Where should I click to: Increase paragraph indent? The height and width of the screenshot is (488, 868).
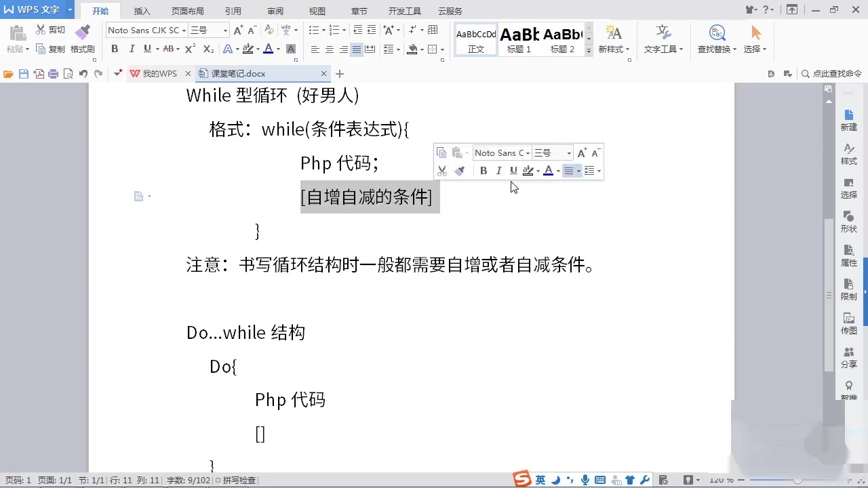coord(372,30)
